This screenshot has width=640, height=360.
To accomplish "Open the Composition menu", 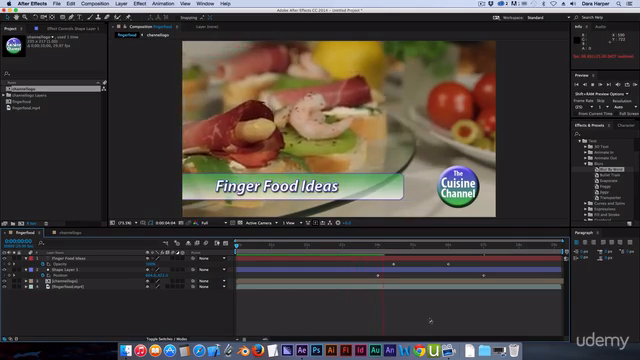I will [x=95, y=4].
